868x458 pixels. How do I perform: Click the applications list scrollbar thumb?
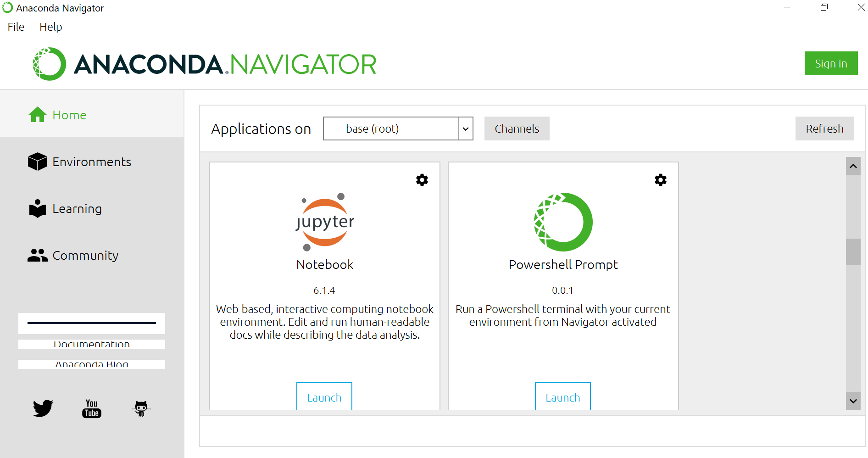[853, 251]
